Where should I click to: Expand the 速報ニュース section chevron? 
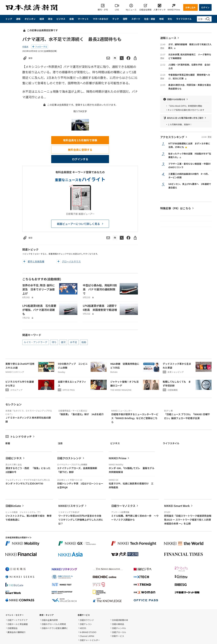click(178, 38)
